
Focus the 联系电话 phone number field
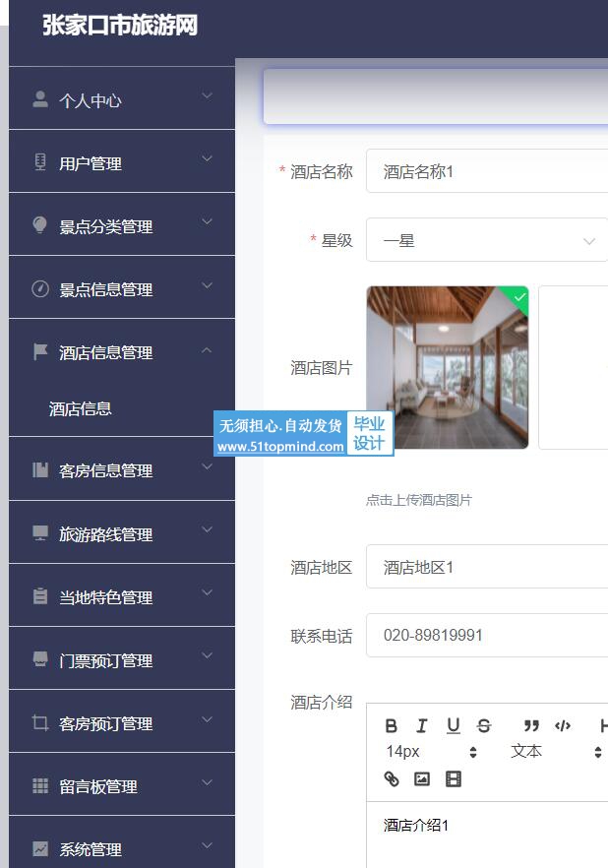(487, 635)
